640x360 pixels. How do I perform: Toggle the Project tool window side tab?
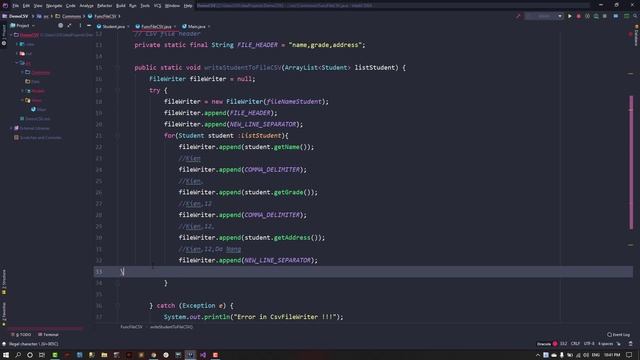4,36
